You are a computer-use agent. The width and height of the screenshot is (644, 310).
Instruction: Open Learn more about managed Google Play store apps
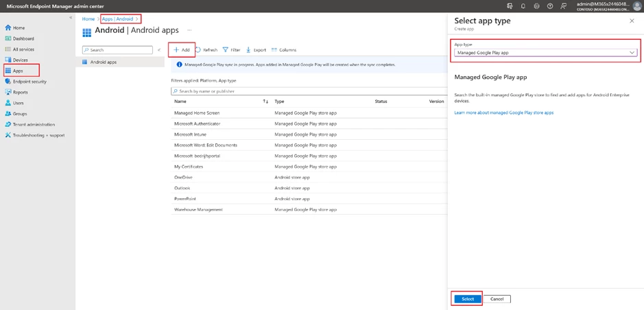[504, 112]
